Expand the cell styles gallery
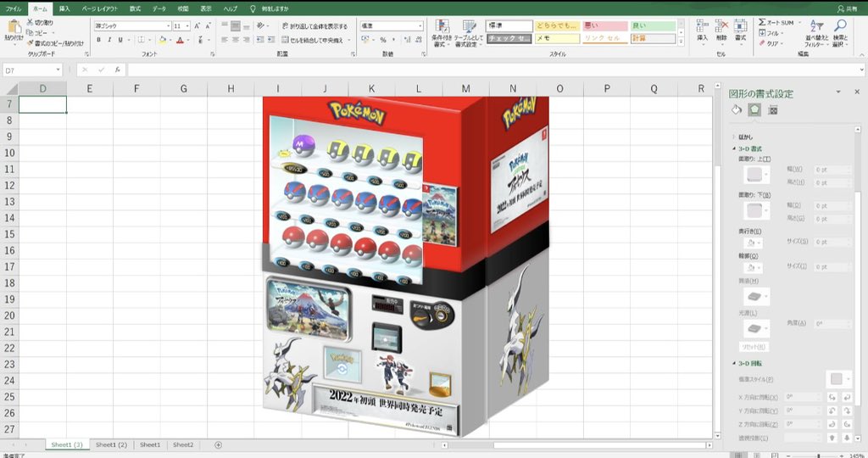 click(681, 42)
